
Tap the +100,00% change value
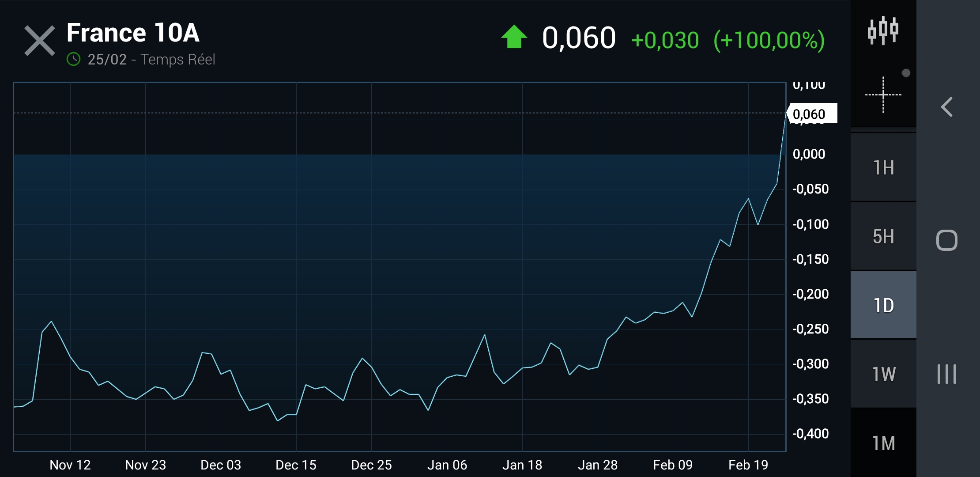point(769,40)
